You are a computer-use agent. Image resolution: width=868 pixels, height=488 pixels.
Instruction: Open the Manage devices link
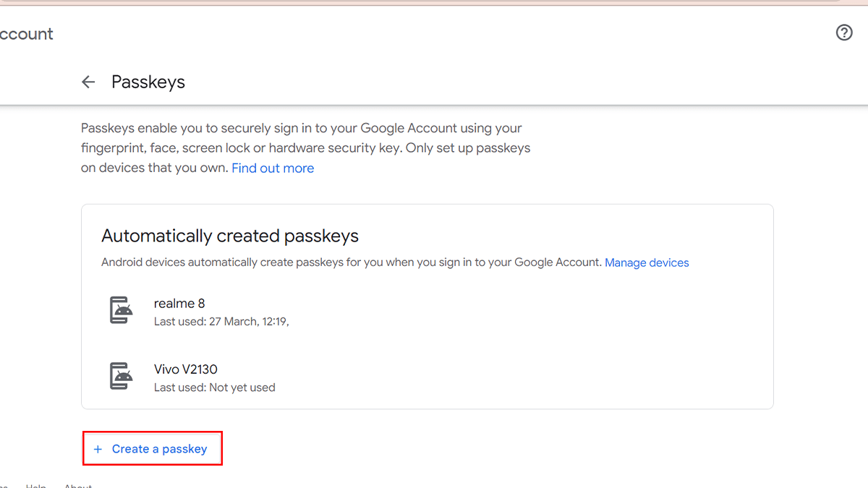click(x=647, y=263)
